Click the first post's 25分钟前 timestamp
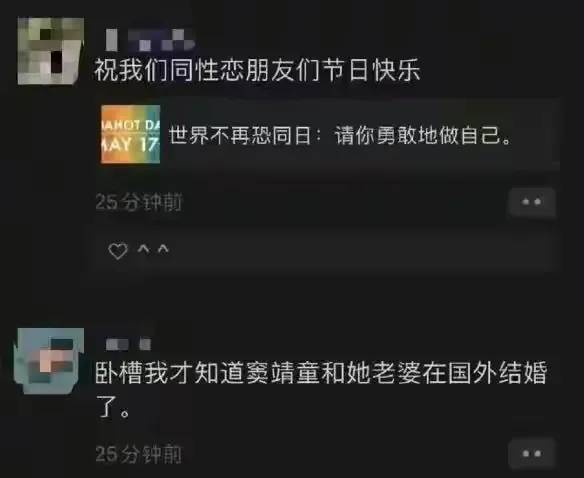Image resolution: width=584 pixels, height=478 pixels. point(139,202)
